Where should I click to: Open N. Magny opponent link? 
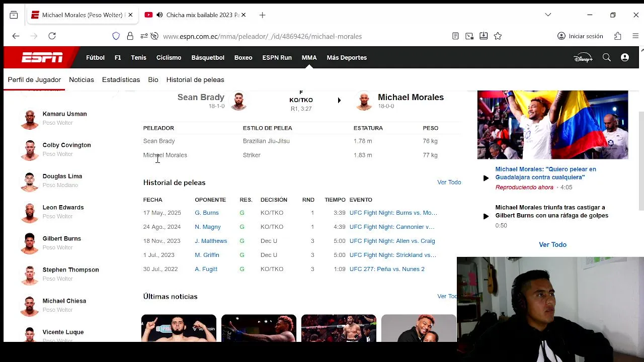[208, 227]
